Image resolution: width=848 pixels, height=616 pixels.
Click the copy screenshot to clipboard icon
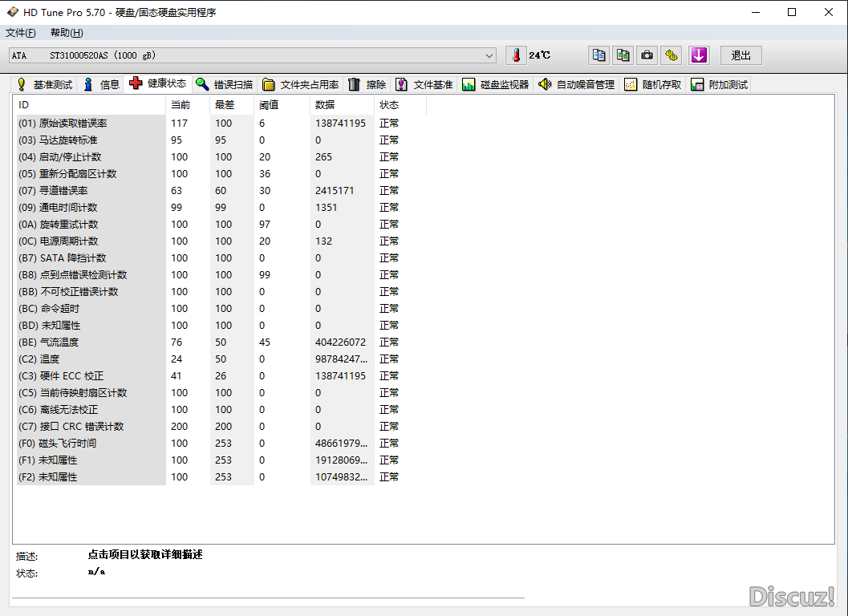point(623,55)
